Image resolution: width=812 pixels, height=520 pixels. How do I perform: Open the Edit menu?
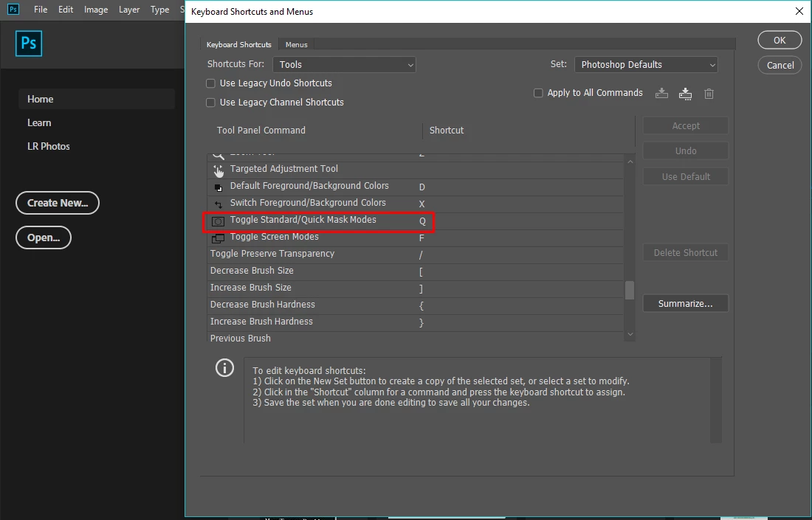tap(66, 10)
